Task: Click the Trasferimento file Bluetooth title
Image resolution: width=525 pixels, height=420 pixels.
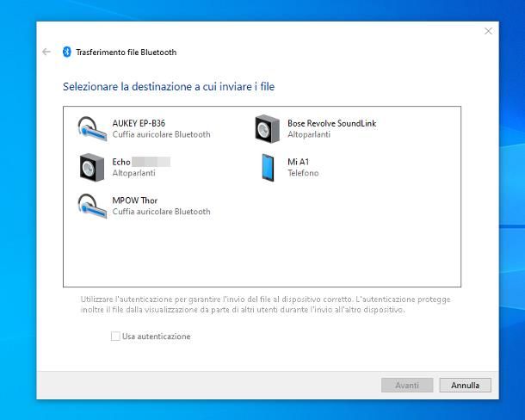Action: point(126,52)
